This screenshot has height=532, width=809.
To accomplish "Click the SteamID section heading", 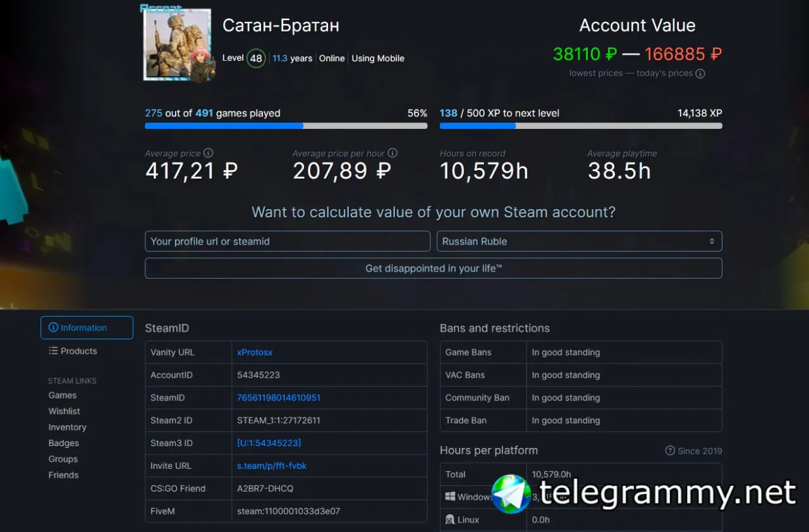I will tap(167, 329).
